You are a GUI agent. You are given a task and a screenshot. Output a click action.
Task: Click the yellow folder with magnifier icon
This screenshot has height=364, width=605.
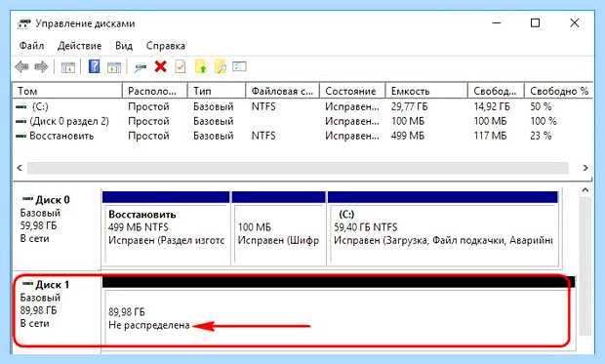coord(221,66)
